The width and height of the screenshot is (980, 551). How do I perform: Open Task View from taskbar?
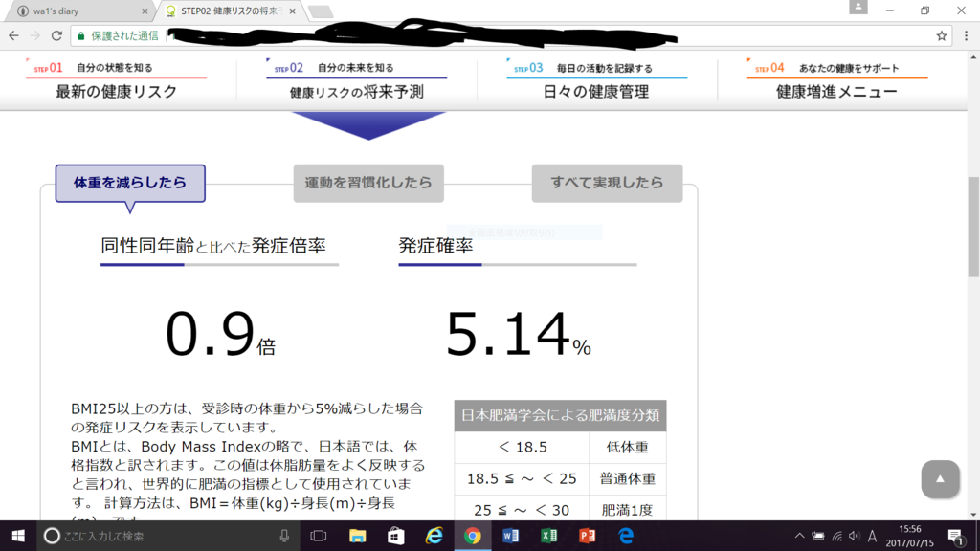(x=319, y=536)
